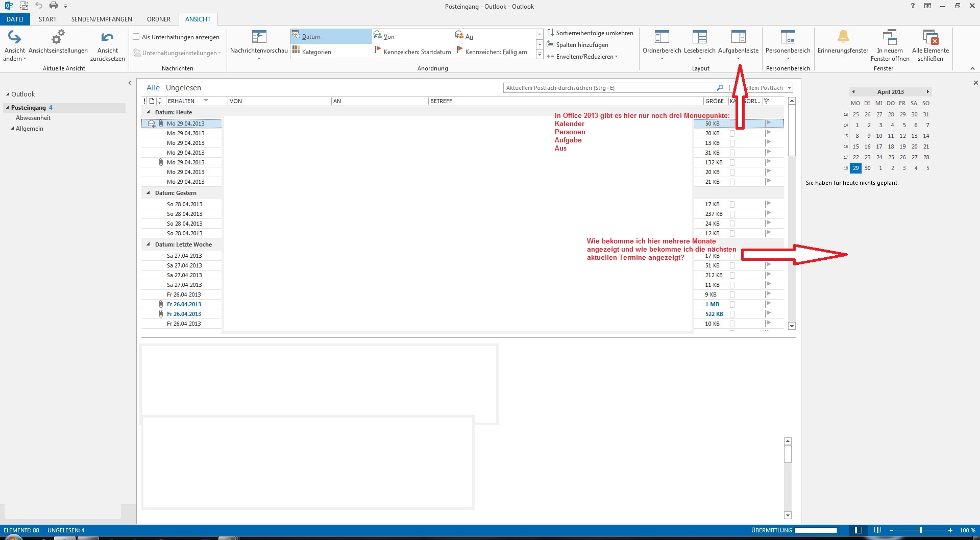This screenshot has width=980, height=540.
Task: Reset view with Ansicht zurücksetzen
Action: tap(107, 45)
